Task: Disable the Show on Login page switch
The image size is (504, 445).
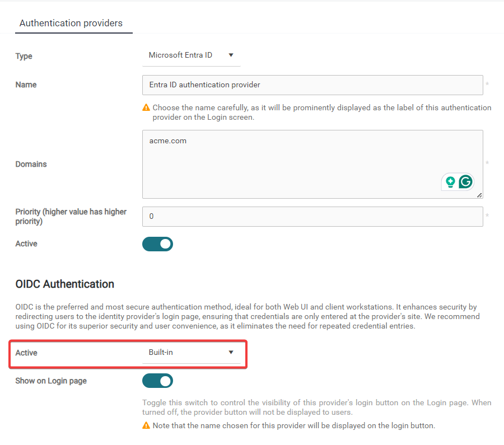Action: 158,381
